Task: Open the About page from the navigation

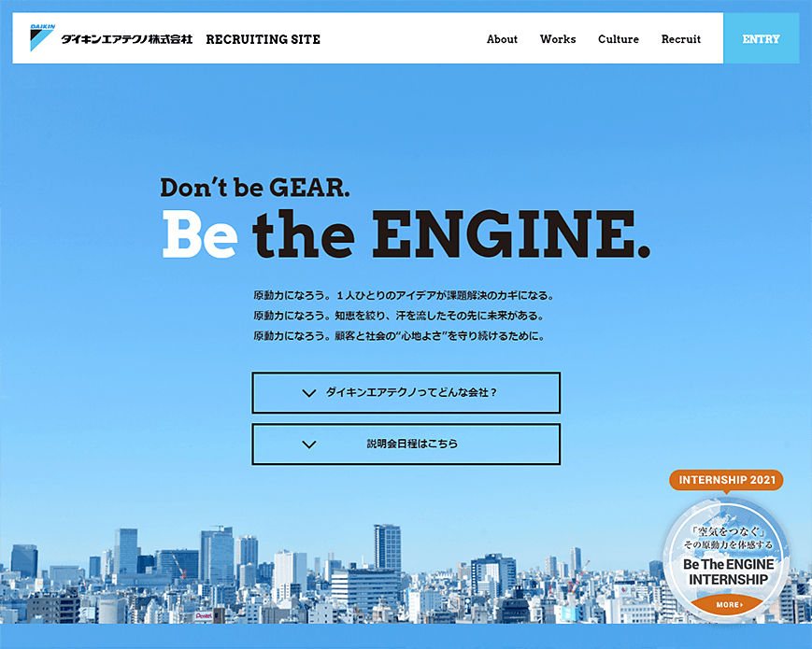Action: [x=502, y=39]
